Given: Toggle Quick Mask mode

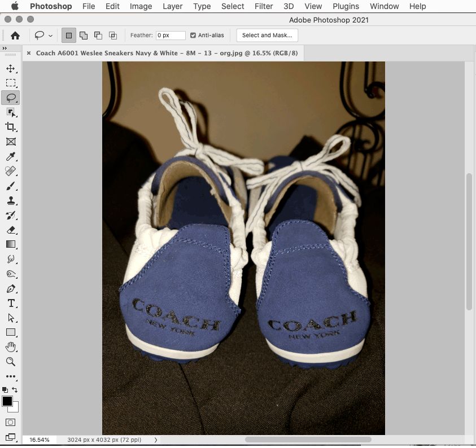Looking at the screenshot, I should [10, 422].
